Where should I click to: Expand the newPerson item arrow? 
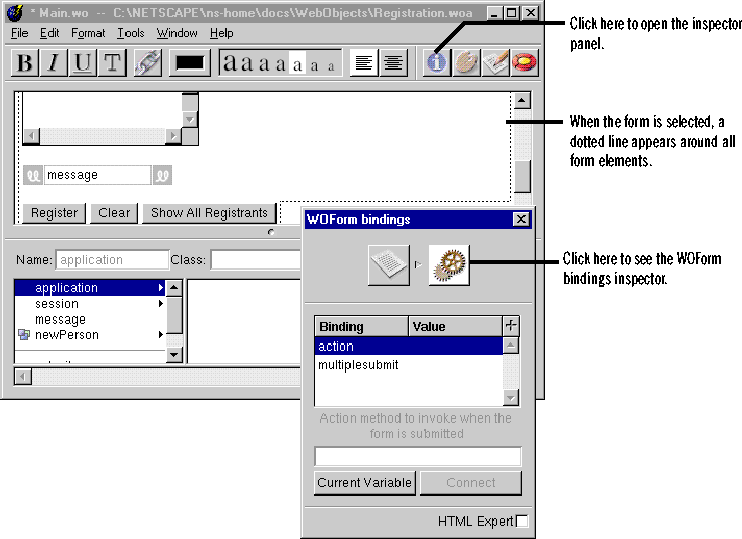160,335
